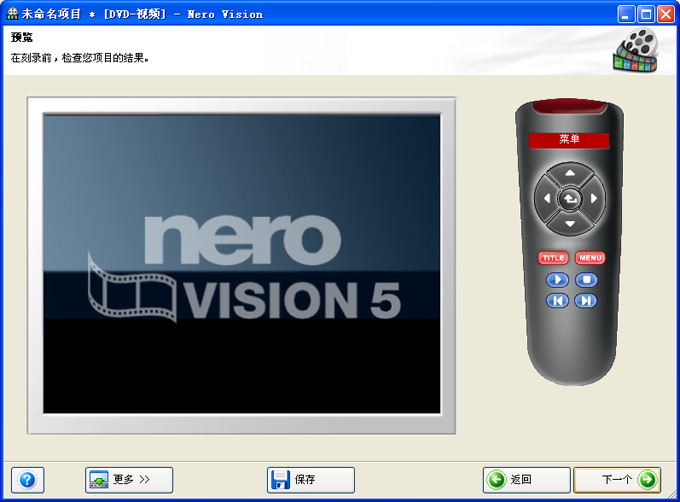
Task: Open help with the question mark button
Action: pos(28,480)
